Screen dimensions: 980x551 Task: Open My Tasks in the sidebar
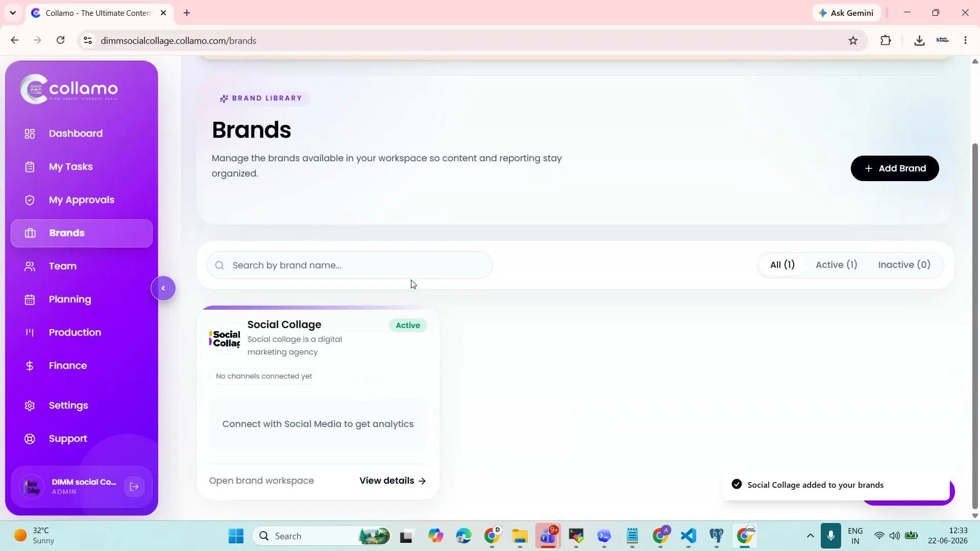tap(81, 166)
